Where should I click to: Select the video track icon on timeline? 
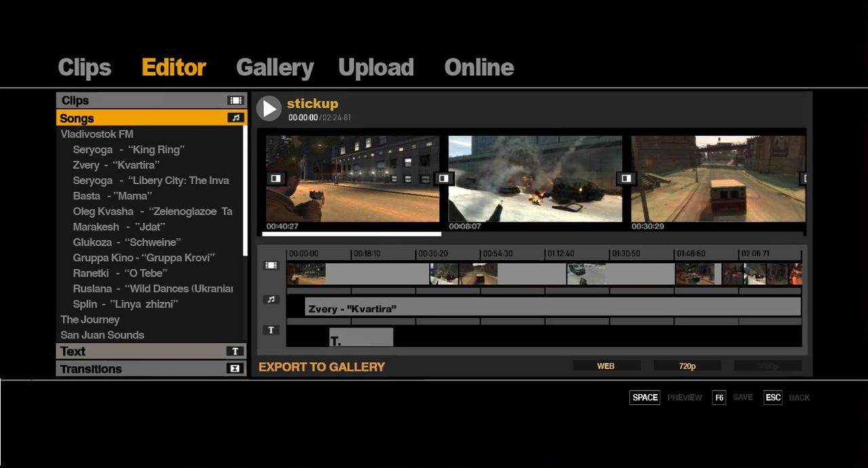coord(271,266)
